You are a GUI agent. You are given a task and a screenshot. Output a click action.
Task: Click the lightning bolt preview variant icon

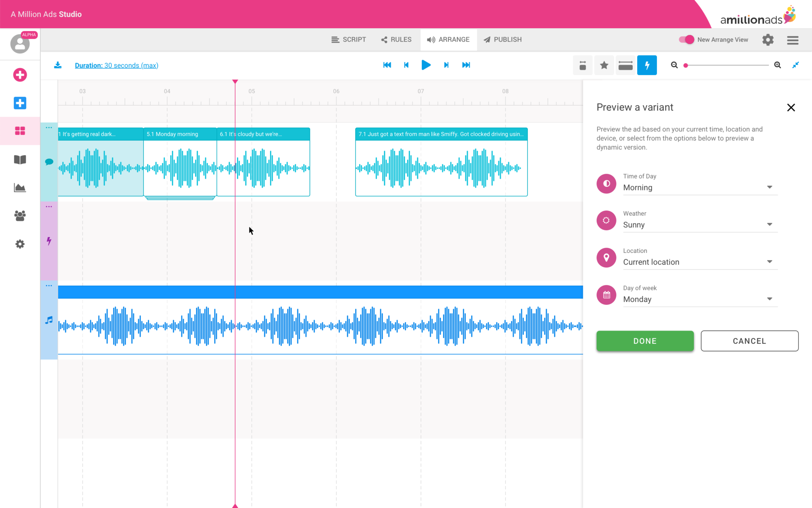647,65
